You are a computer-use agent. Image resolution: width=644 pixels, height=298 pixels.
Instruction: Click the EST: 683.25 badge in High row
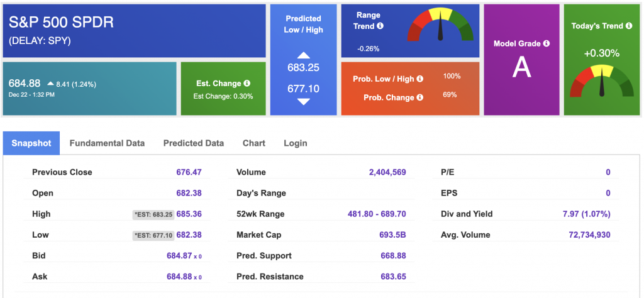point(152,214)
